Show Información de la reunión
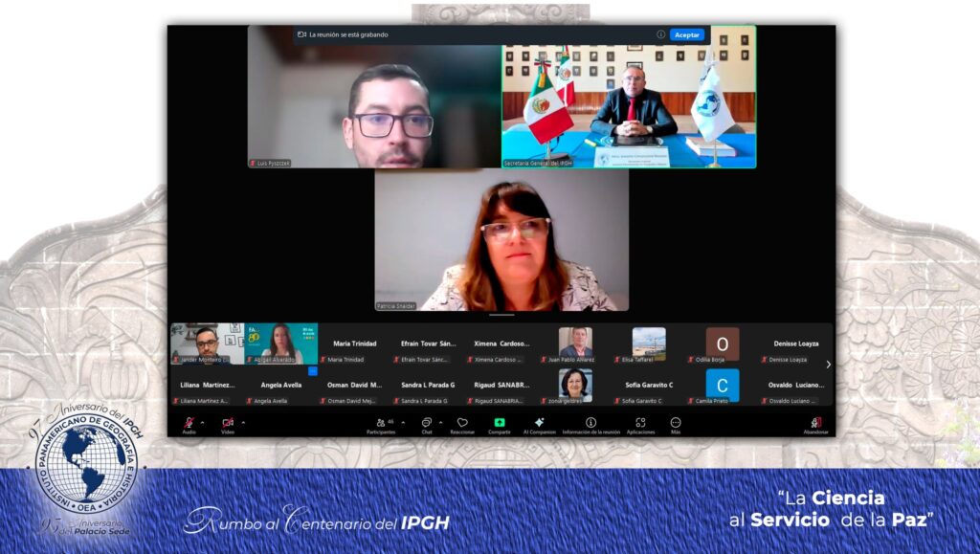The width and height of the screenshot is (980, 554). (x=590, y=424)
